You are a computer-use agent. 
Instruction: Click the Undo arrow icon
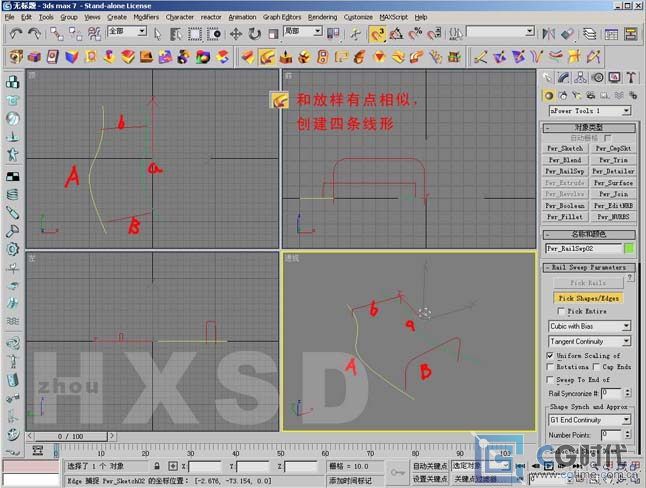pos(16,34)
